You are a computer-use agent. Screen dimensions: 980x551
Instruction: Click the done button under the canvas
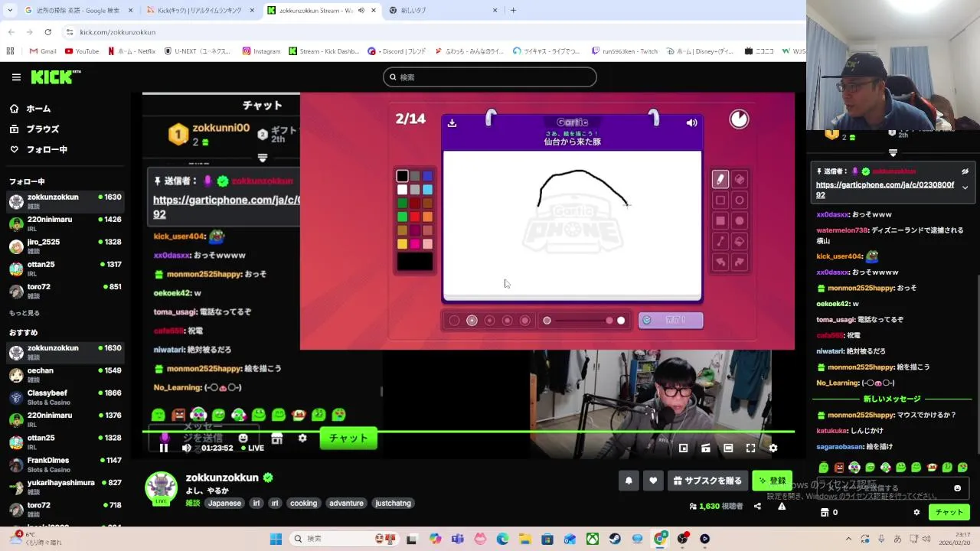tap(671, 321)
